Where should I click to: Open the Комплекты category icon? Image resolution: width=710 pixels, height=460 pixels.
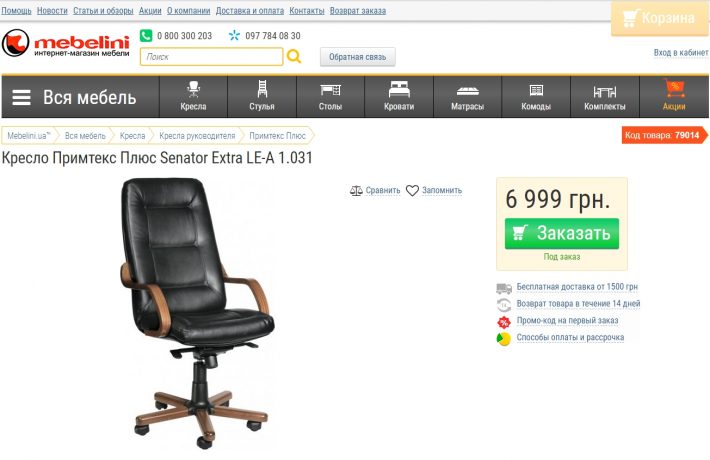click(x=604, y=91)
